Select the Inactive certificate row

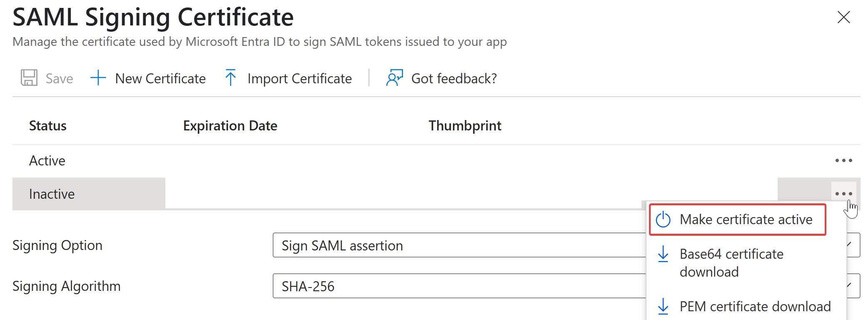coord(52,194)
